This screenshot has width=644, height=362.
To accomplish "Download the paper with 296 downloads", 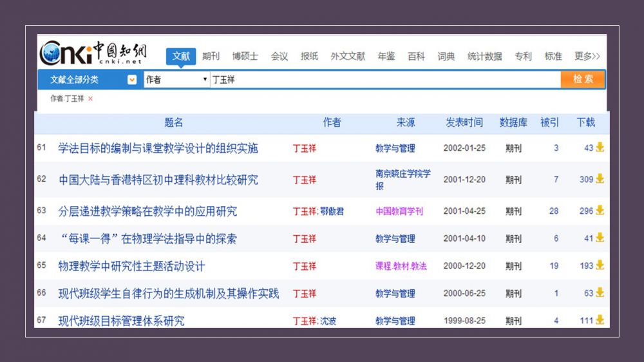I will point(600,211).
